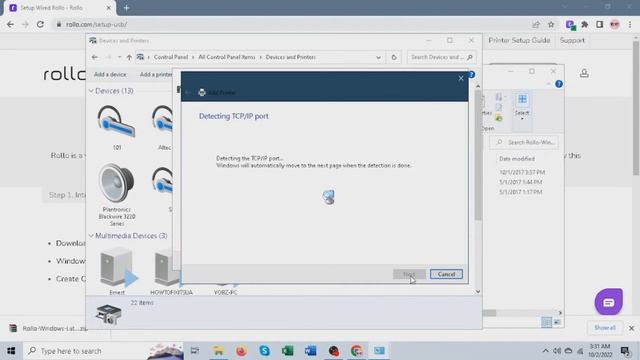Refresh the Devices and Printers view

point(394,57)
